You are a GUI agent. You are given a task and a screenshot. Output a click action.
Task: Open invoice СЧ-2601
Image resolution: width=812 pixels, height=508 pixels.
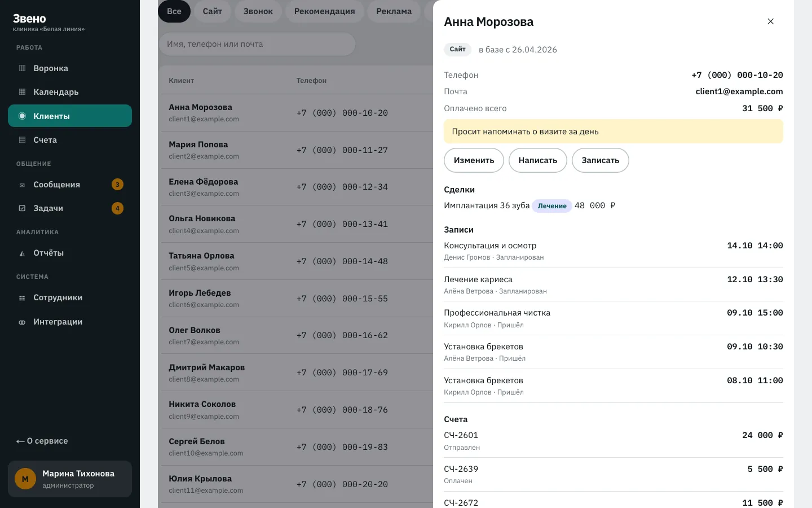pyautogui.click(x=614, y=441)
